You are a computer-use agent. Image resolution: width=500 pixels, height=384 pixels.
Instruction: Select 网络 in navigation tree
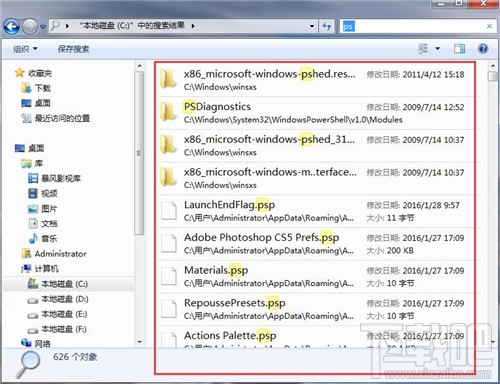click(x=36, y=343)
